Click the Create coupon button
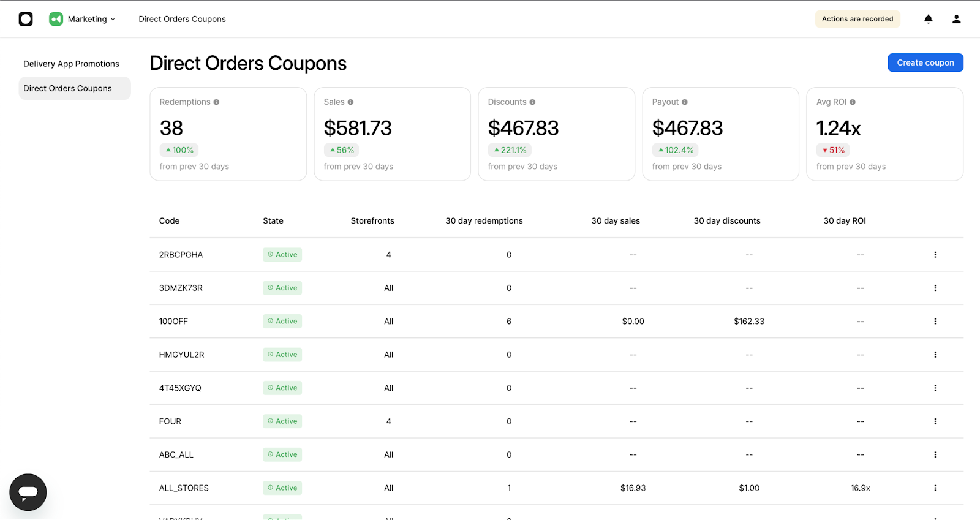 tap(925, 62)
